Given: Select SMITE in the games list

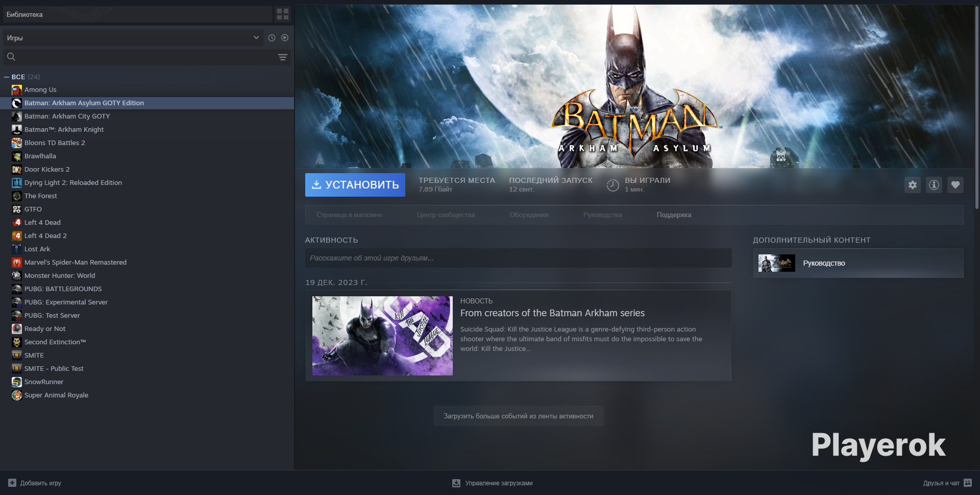Looking at the screenshot, I should 34,356.
